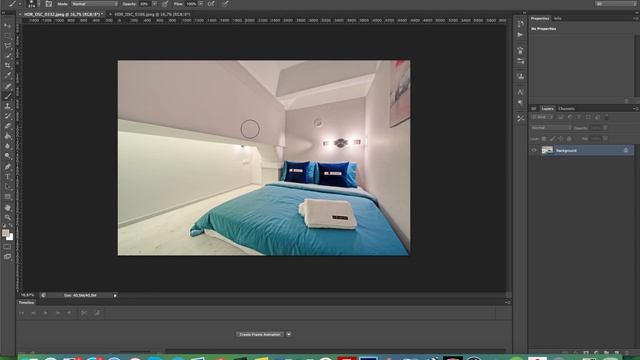Select the Rectangle shape tool
Screen dimensions: 640x360
pos(7,197)
